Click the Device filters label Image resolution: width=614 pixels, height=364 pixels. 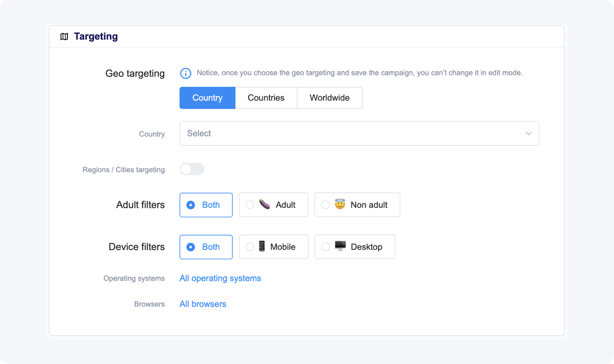[x=137, y=247]
